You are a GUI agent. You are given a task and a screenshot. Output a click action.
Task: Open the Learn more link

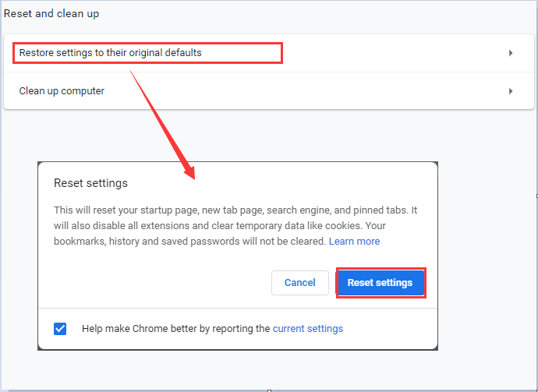pos(354,242)
